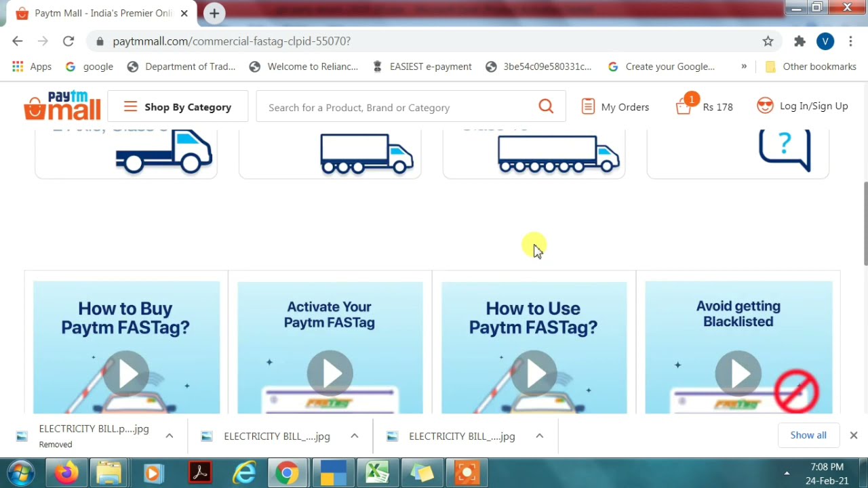Open Adobe Acrobat from the taskbar
The width and height of the screenshot is (868, 488).
[199, 472]
